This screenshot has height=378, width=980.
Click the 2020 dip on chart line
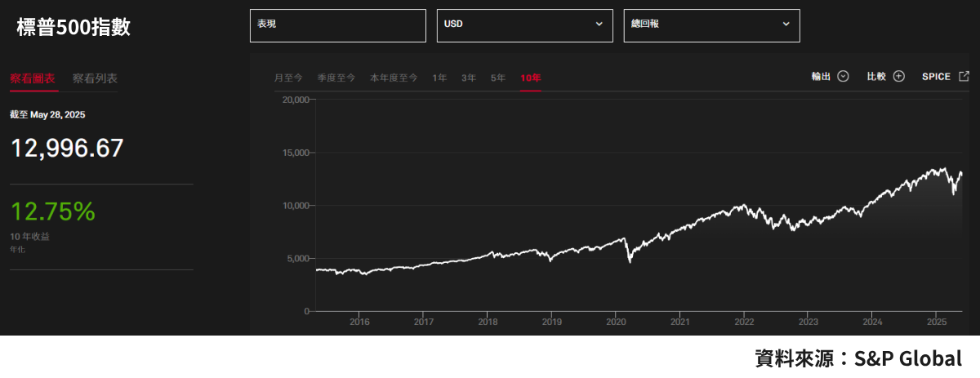pos(630,260)
